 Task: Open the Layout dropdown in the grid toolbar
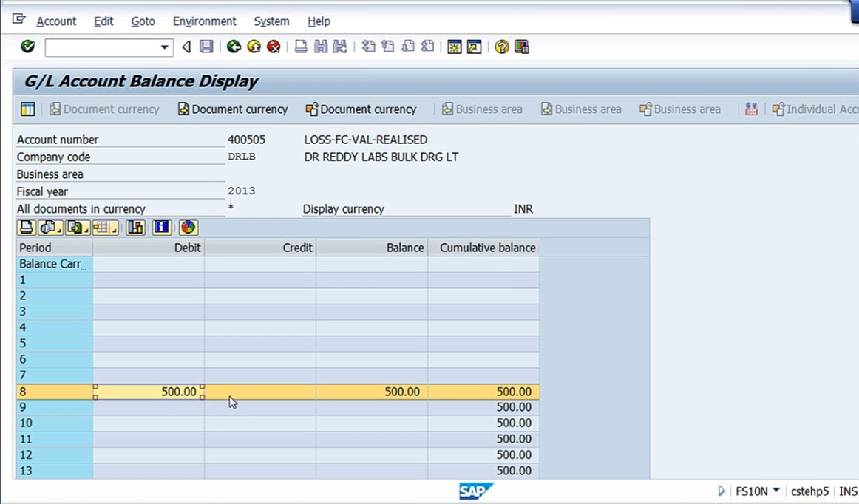(x=105, y=228)
